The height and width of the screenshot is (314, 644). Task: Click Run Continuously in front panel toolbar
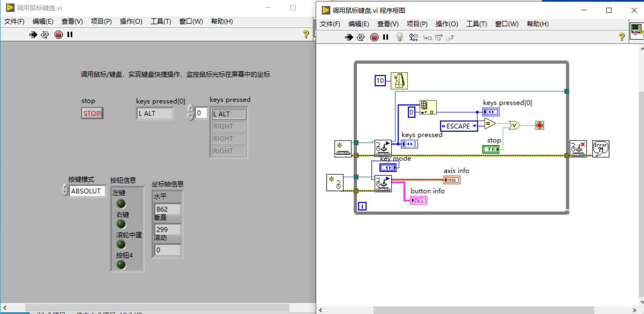[45, 35]
